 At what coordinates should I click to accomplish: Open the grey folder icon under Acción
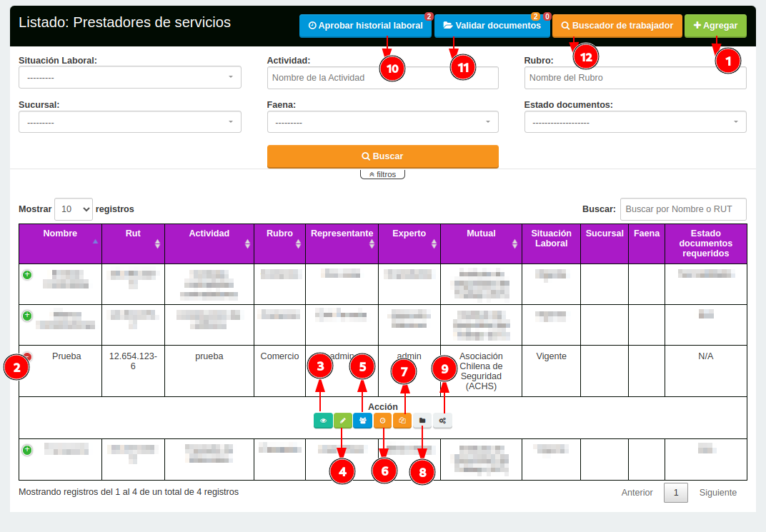(x=422, y=421)
